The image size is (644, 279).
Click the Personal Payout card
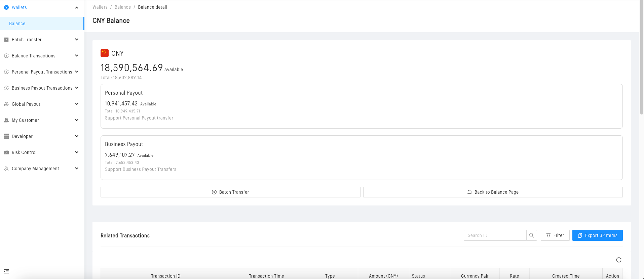tap(362, 106)
